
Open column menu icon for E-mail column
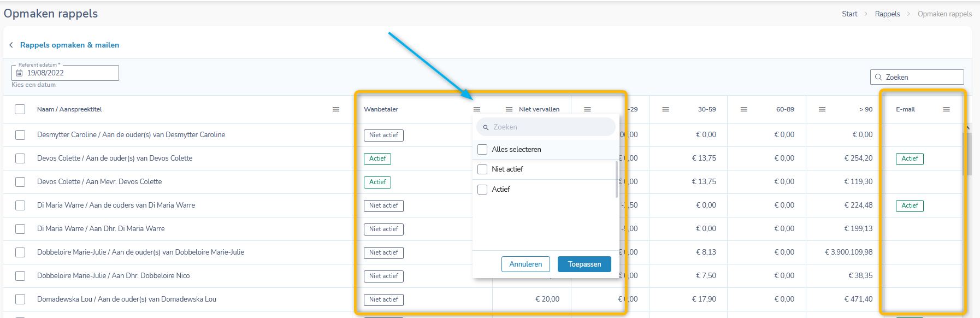pyautogui.click(x=946, y=110)
